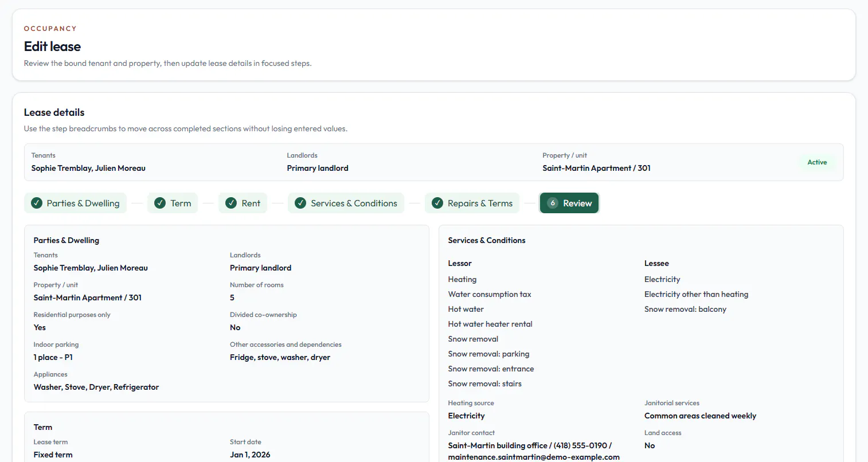
Task: Click the card's 'Primary landlord' value
Action: coord(260,268)
